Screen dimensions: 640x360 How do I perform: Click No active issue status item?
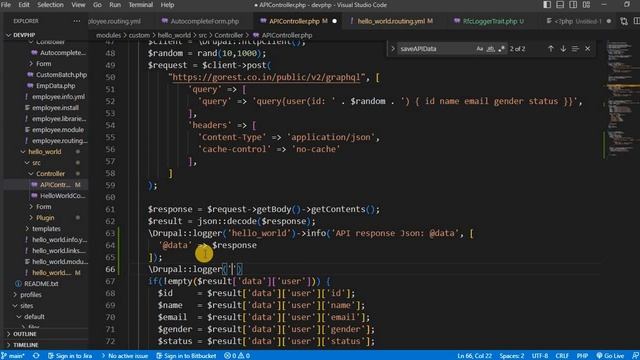coord(124,356)
